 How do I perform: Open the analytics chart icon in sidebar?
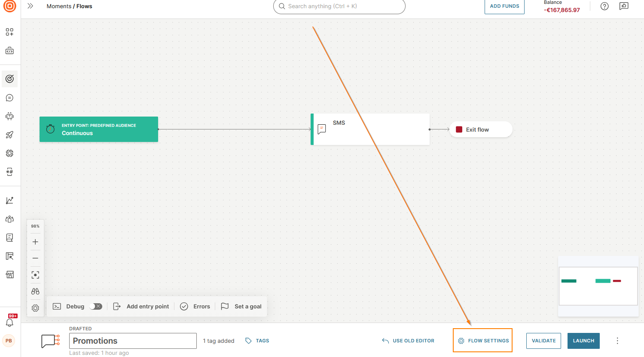[x=9, y=200]
